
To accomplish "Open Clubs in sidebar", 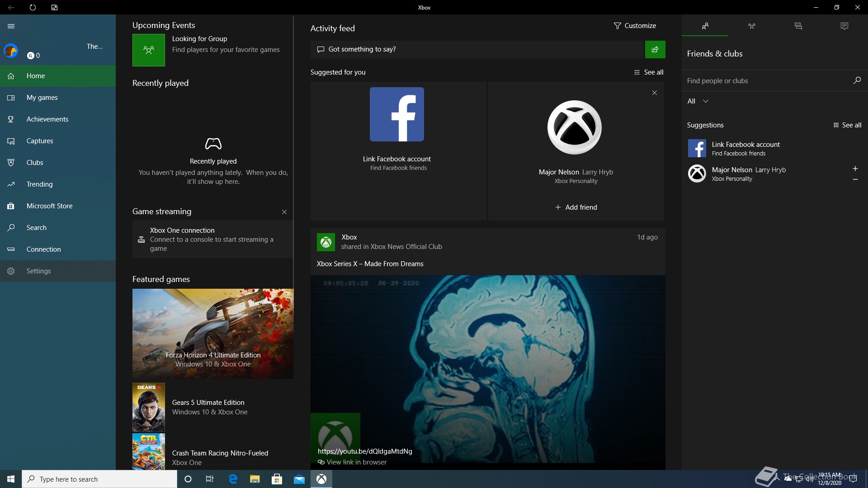I will click(58, 163).
